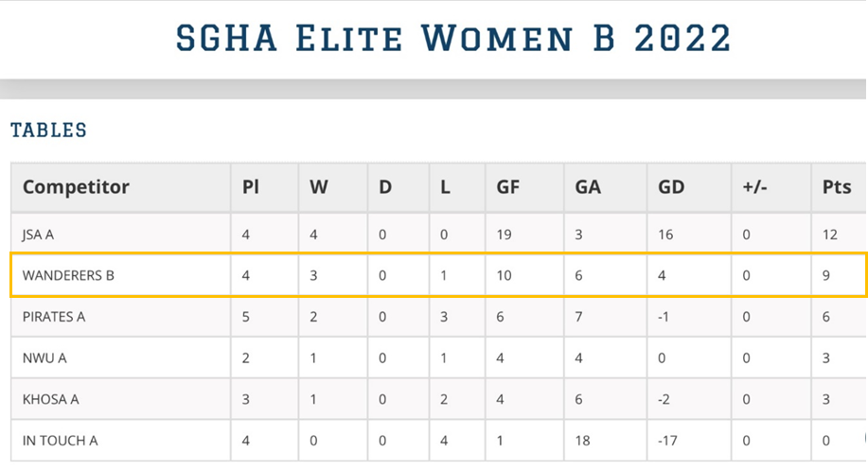Select the Pl column header
This screenshot has width=868, height=470.
(250, 187)
